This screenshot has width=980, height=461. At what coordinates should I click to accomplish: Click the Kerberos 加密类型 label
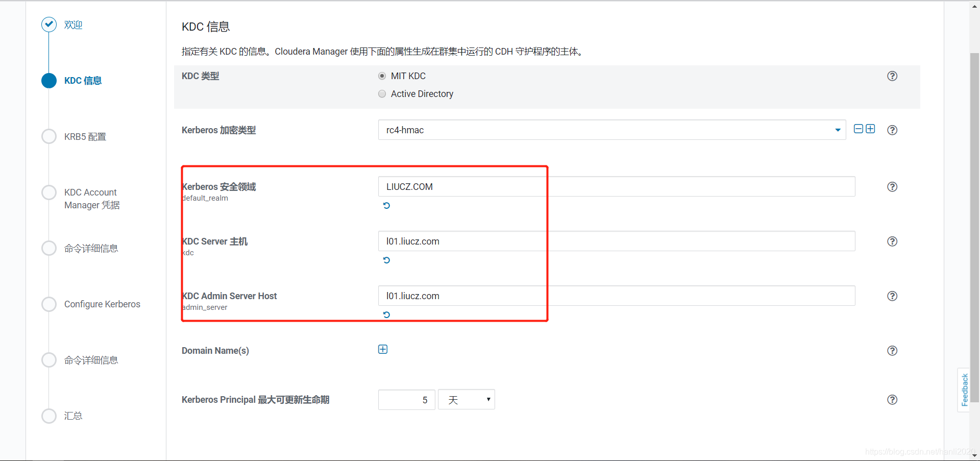(x=218, y=130)
